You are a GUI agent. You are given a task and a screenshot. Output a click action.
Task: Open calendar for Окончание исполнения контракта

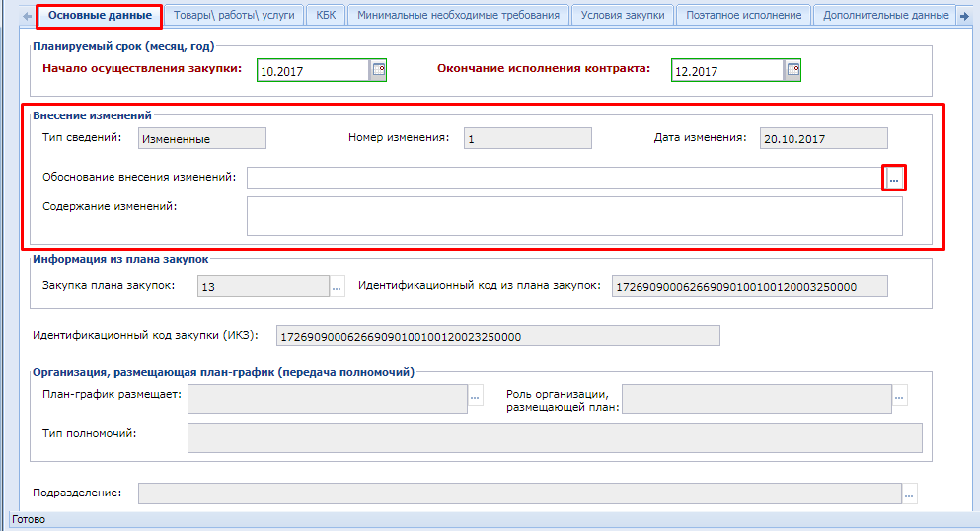click(792, 70)
